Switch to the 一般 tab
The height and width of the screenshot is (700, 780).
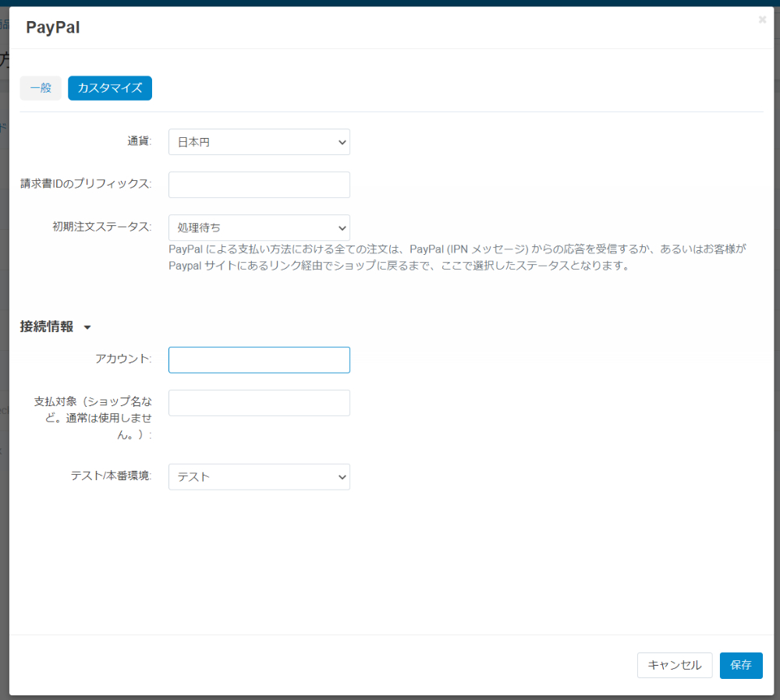pos(41,88)
